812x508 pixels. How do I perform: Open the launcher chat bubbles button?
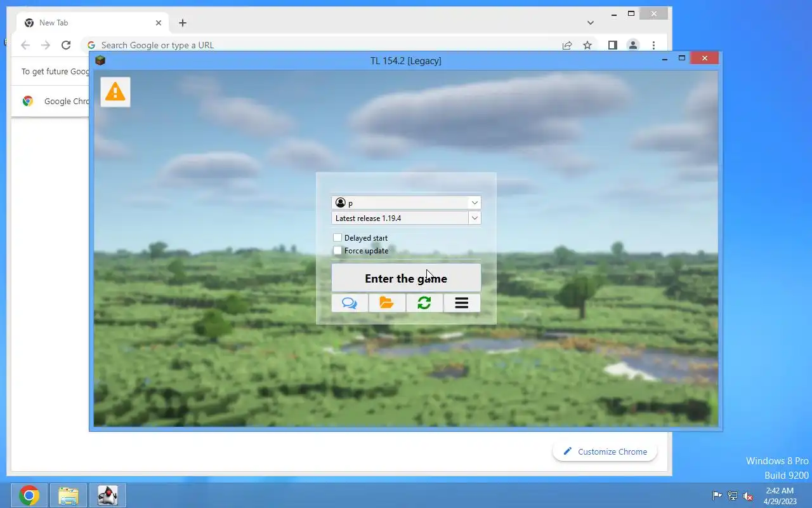pos(350,303)
